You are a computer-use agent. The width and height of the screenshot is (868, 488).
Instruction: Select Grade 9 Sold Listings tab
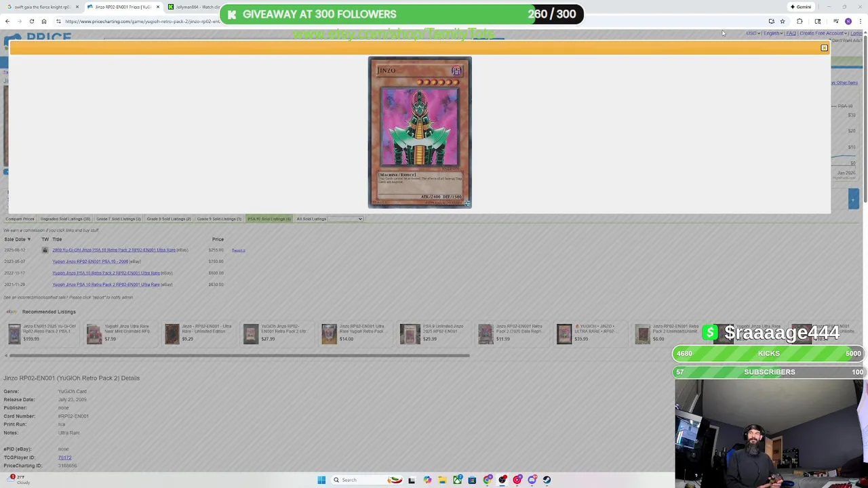click(219, 219)
